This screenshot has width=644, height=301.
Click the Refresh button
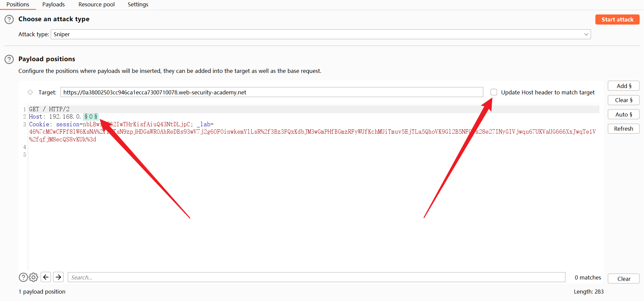(x=624, y=129)
